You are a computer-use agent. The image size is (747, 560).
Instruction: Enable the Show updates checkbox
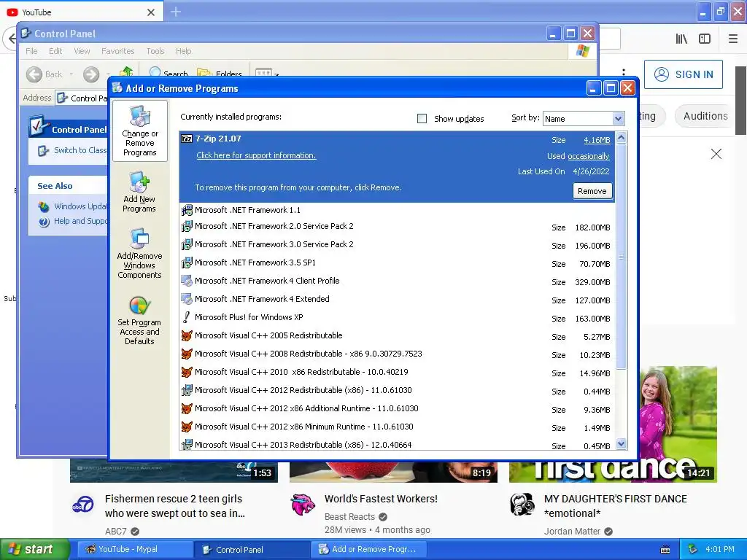pyautogui.click(x=422, y=119)
